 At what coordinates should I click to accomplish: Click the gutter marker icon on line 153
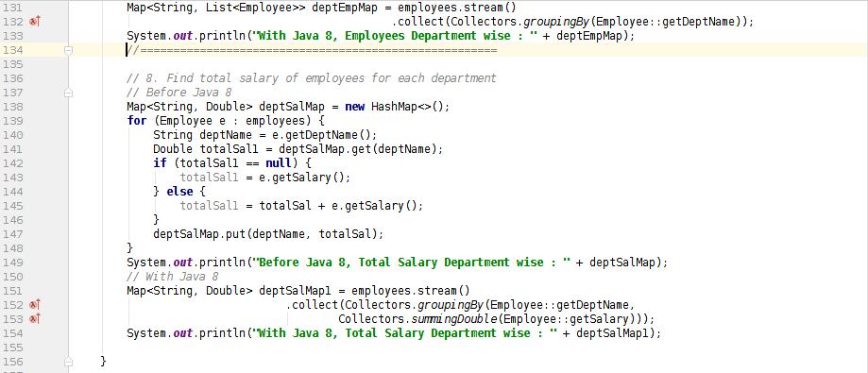35,319
